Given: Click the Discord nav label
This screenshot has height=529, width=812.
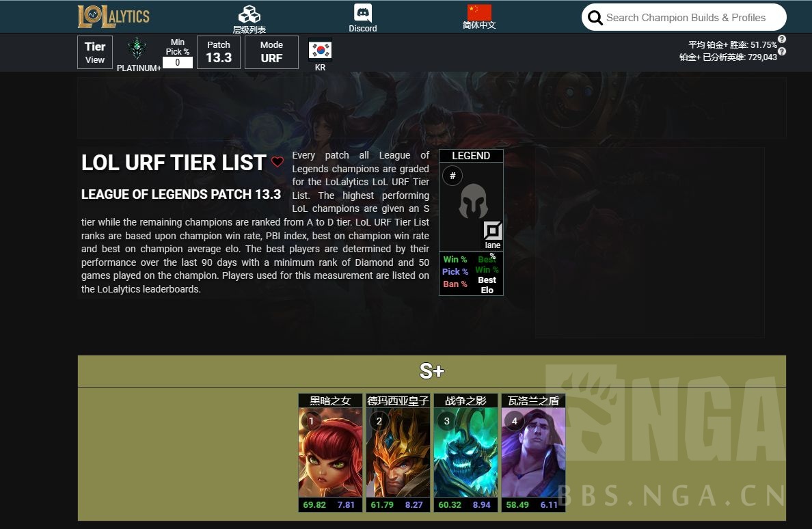Looking at the screenshot, I should [362, 29].
